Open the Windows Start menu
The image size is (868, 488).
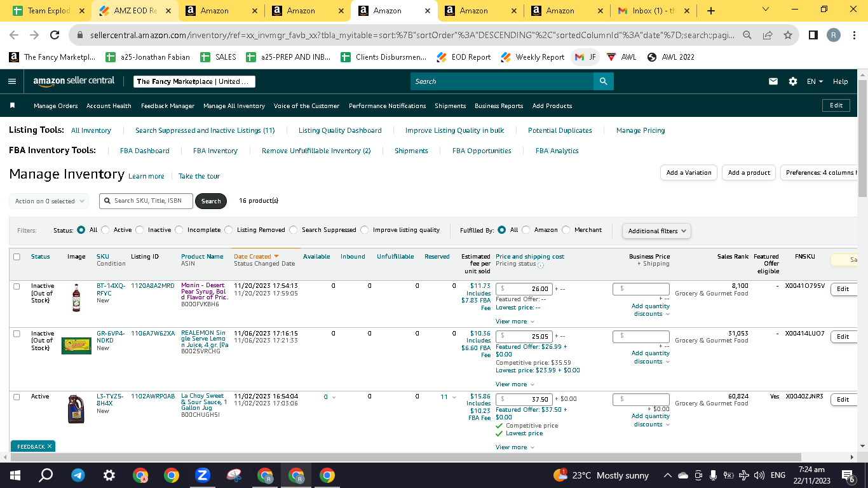[x=15, y=475]
